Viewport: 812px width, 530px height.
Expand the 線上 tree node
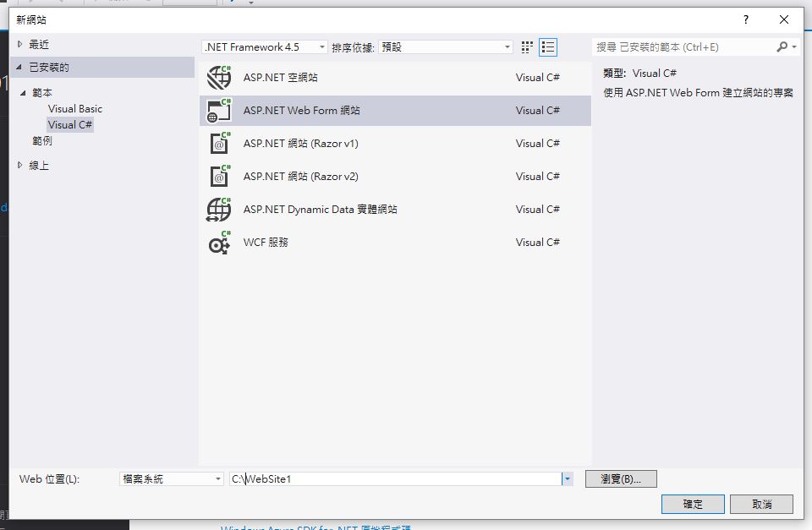(x=19, y=166)
